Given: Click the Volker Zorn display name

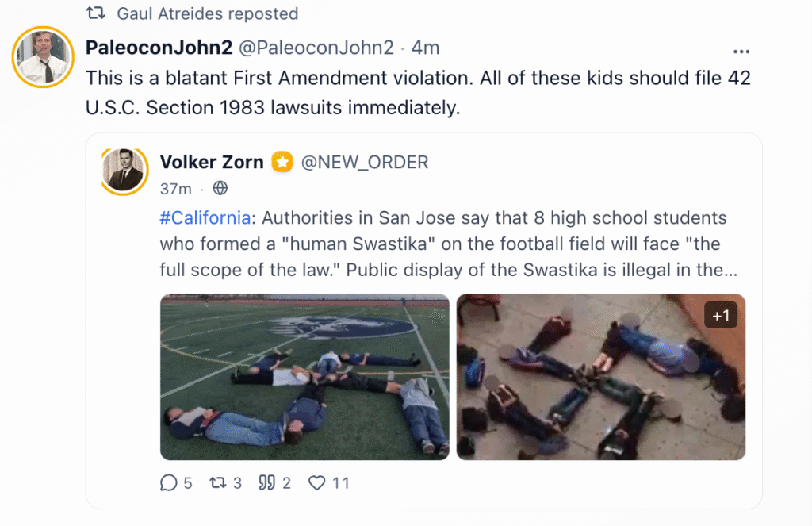Looking at the screenshot, I should [x=212, y=163].
